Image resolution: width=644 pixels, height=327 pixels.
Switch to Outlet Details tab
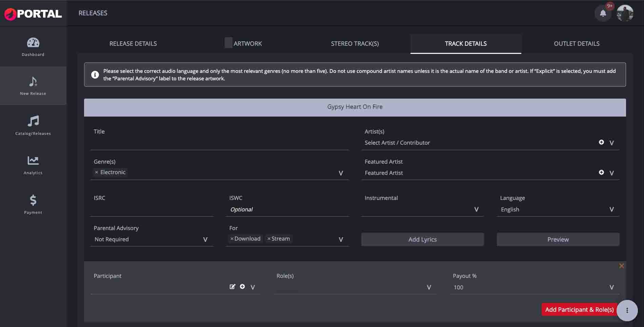(577, 44)
